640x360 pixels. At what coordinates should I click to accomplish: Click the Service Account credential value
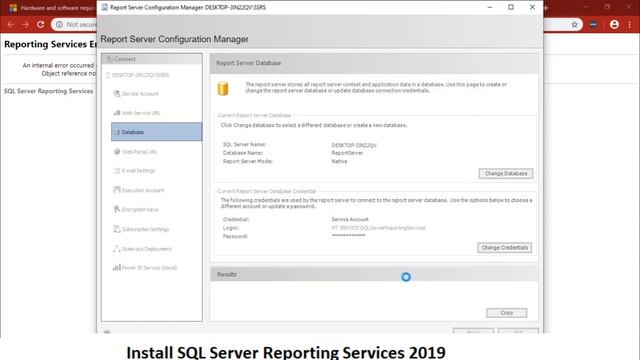click(x=350, y=219)
